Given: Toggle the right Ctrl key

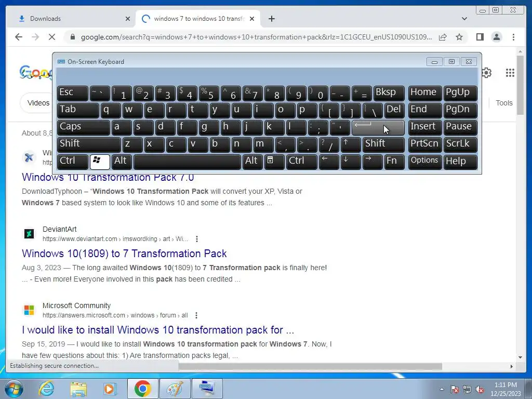Looking at the screenshot, I should (x=302, y=162).
